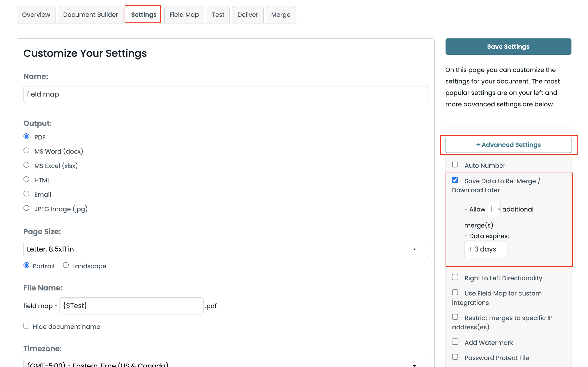Open the additional merges count dropdown

point(494,209)
